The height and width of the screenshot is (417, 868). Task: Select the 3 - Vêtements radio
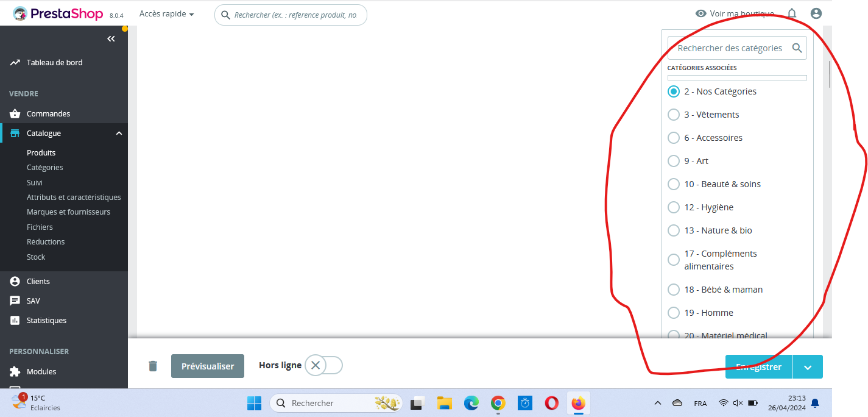coord(673,115)
